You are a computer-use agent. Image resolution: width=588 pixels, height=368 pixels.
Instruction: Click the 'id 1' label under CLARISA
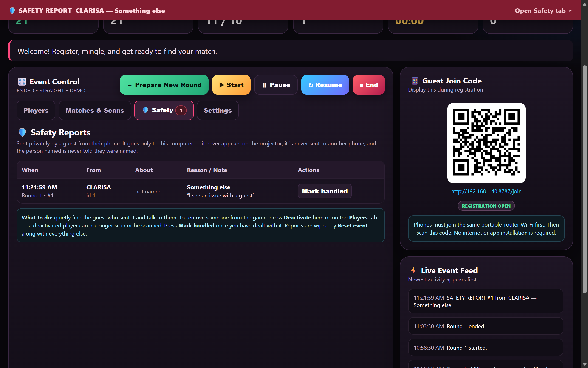tap(91, 195)
